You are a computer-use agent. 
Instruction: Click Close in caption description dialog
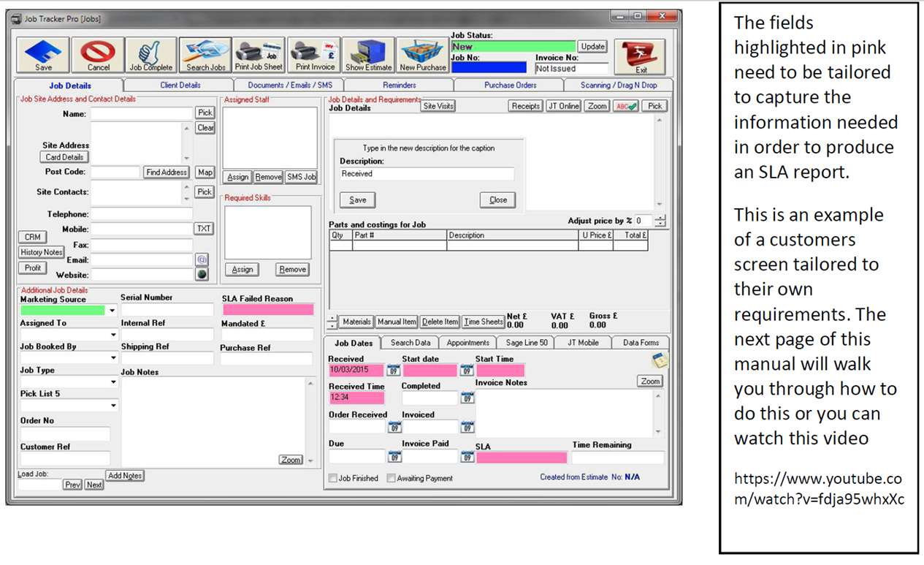click(498, 200)
